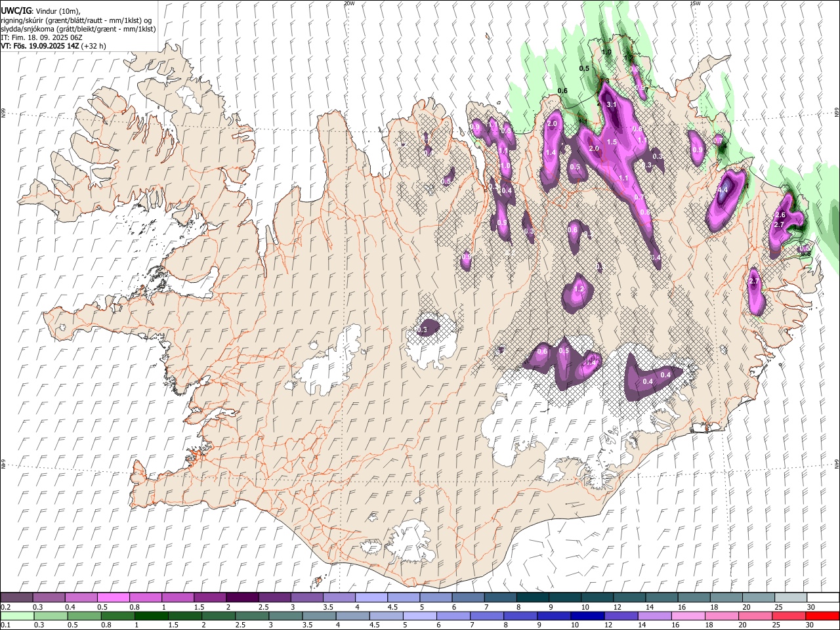
Task: Select the '20W' longitude label on the top edge
Action: click(349, 3)
